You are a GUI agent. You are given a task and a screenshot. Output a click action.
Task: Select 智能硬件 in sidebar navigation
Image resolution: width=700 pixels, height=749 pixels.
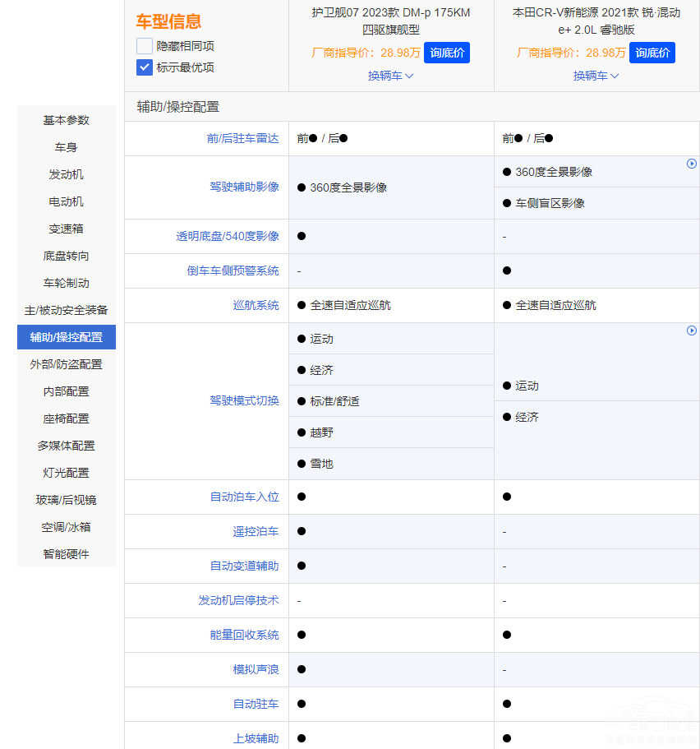point(67,554)
